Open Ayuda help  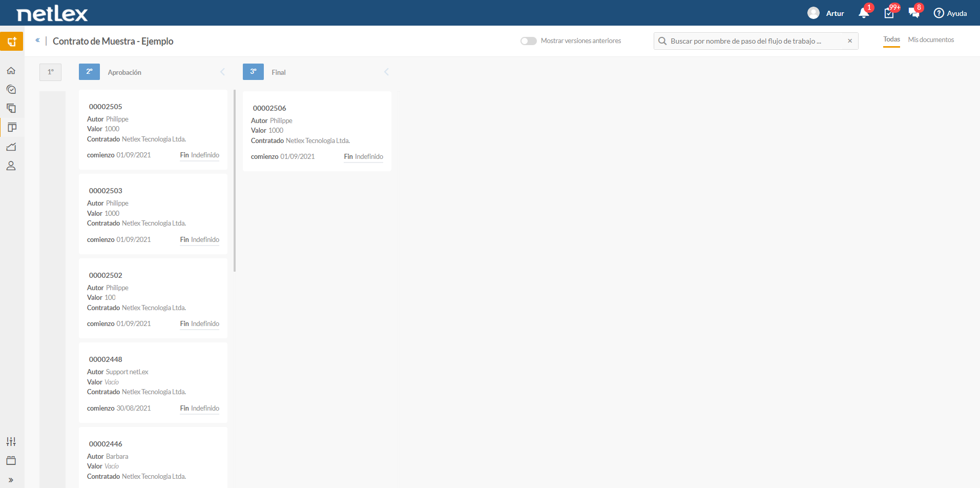pyautogui.click(x=950, y=13)
